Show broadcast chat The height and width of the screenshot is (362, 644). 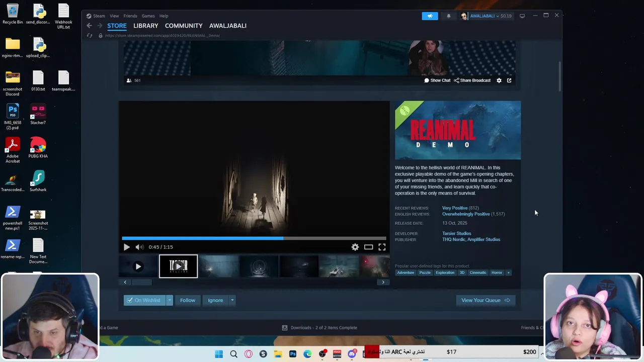(437, 80)
